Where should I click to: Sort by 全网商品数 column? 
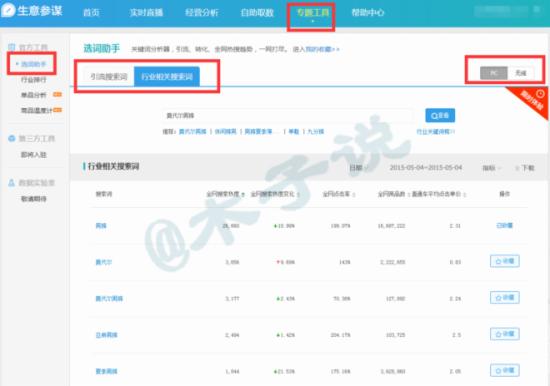click(393, 194)
